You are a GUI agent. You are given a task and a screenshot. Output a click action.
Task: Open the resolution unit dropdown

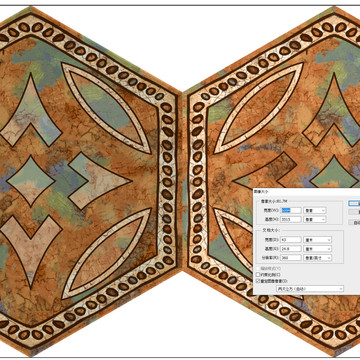click(x=317, y=258)
